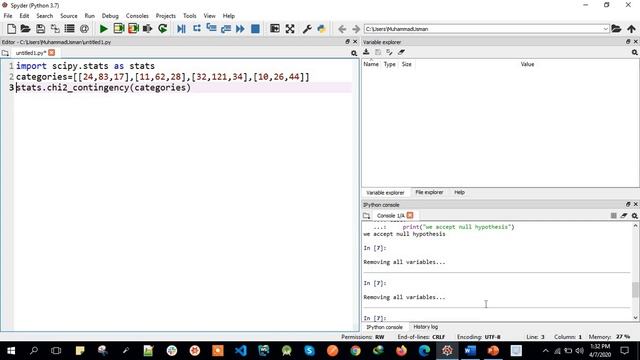640x360 pixels.
Task: Open the Consoles menu
Action: point(137,16)
